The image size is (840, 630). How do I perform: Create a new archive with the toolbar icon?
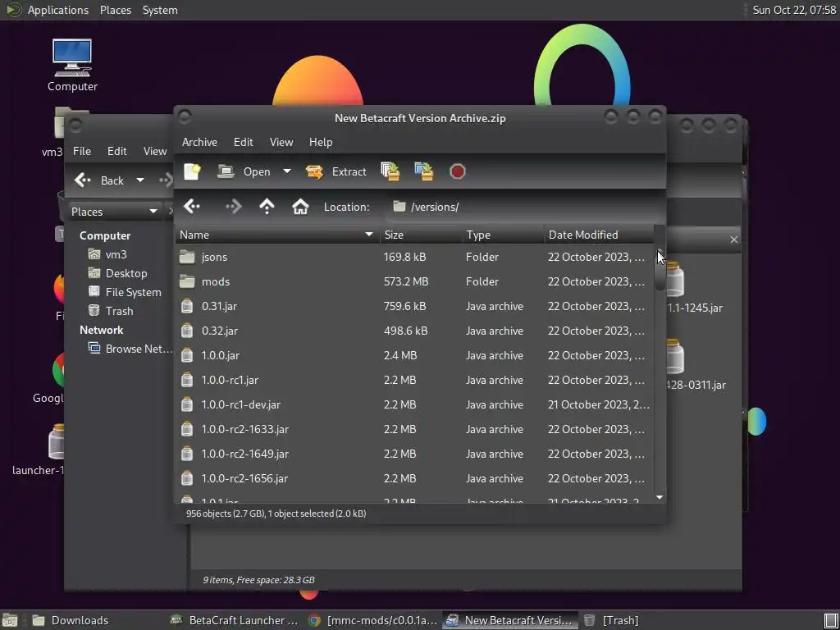[192, 171]
